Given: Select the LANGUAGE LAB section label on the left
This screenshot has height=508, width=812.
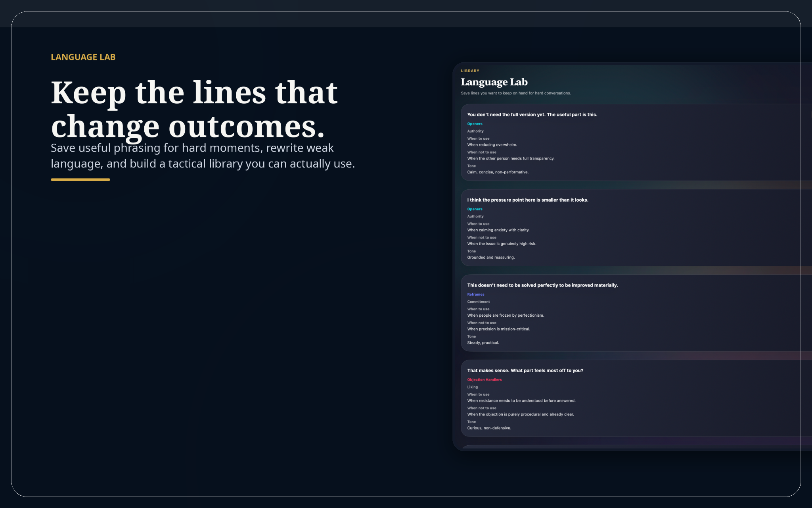Looking at the screenshot, I should (x=83, y=57).
